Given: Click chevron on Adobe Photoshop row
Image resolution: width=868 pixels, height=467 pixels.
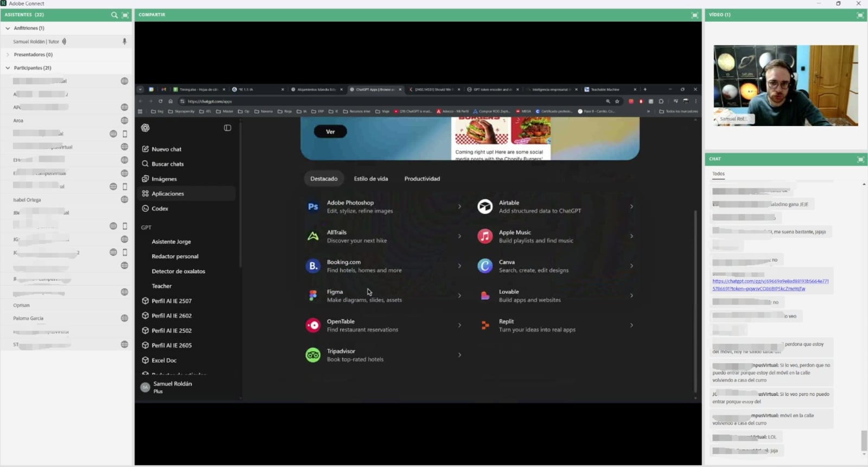Looking at the screenshot, I should (x=459, y=206).
